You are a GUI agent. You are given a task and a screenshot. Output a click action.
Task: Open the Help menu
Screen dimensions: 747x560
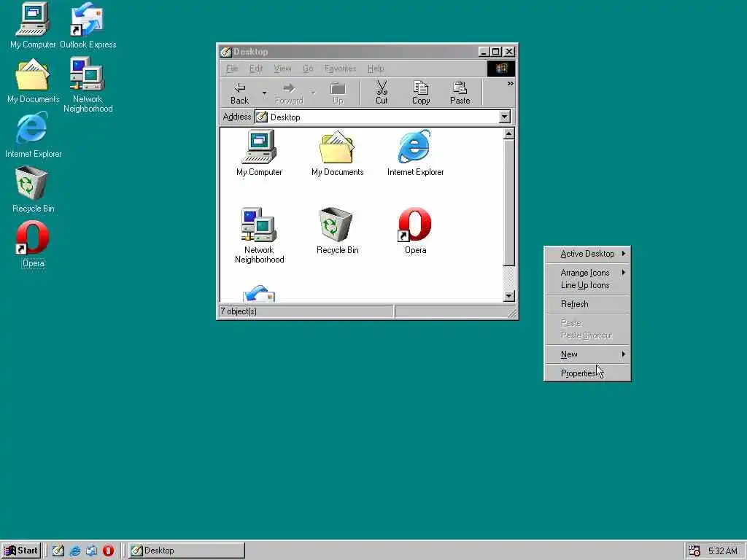coord(376,69)
